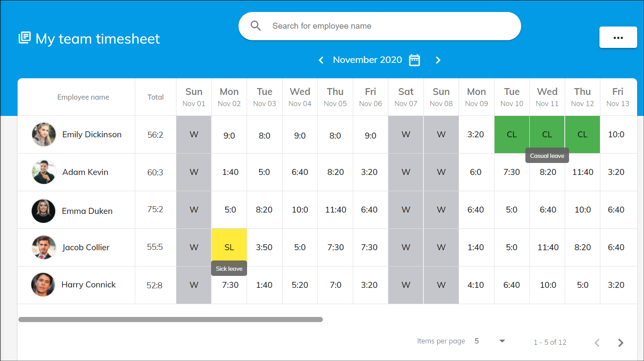Open the calendar date picker icon

click(x=414, y=60)
